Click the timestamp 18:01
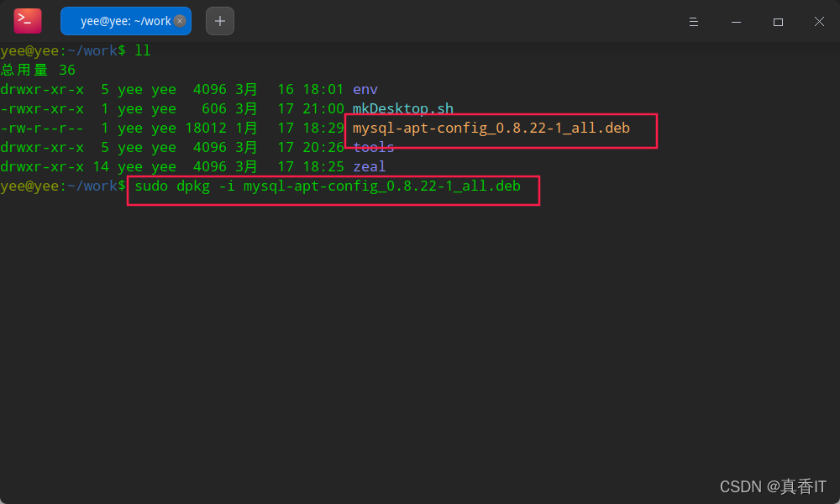 [x=323, y=89]
